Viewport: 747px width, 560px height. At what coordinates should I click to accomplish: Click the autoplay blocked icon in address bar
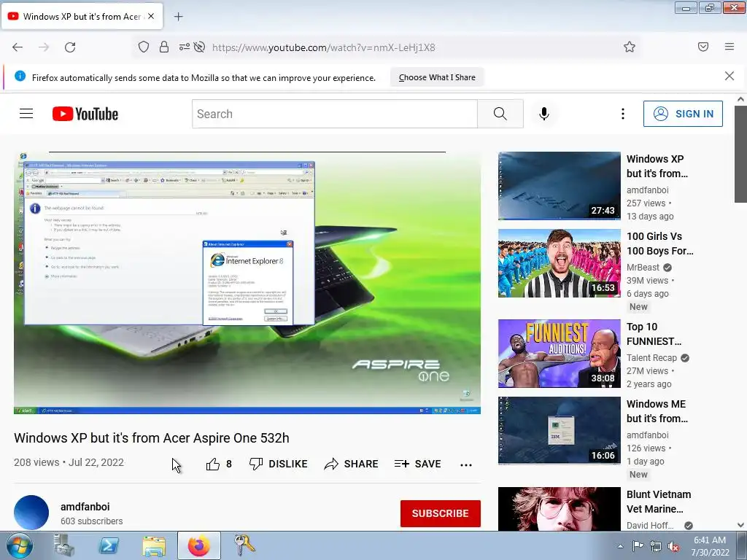click(x=200, y=47)
